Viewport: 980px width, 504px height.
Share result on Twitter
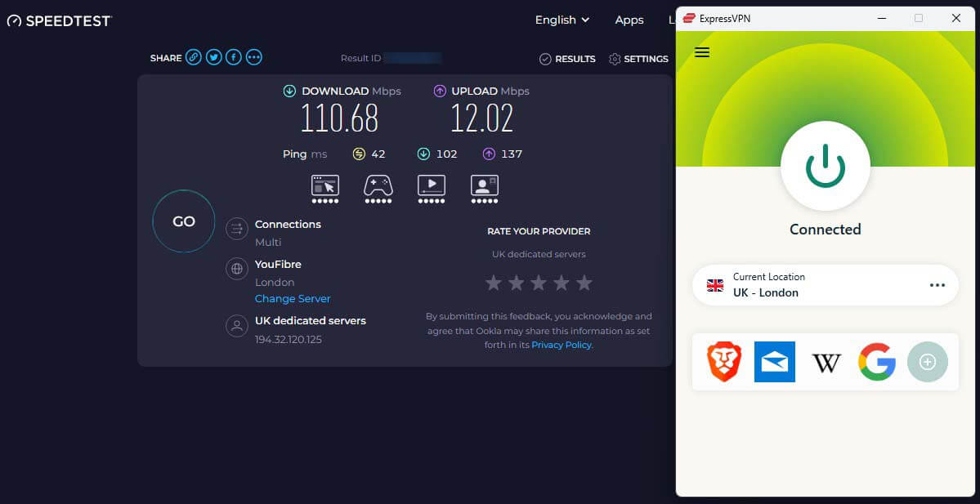tap(214, 58)
